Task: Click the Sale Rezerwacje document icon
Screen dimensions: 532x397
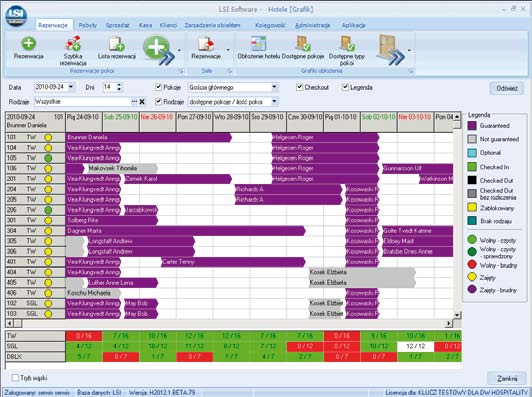Action: (206, 44)
